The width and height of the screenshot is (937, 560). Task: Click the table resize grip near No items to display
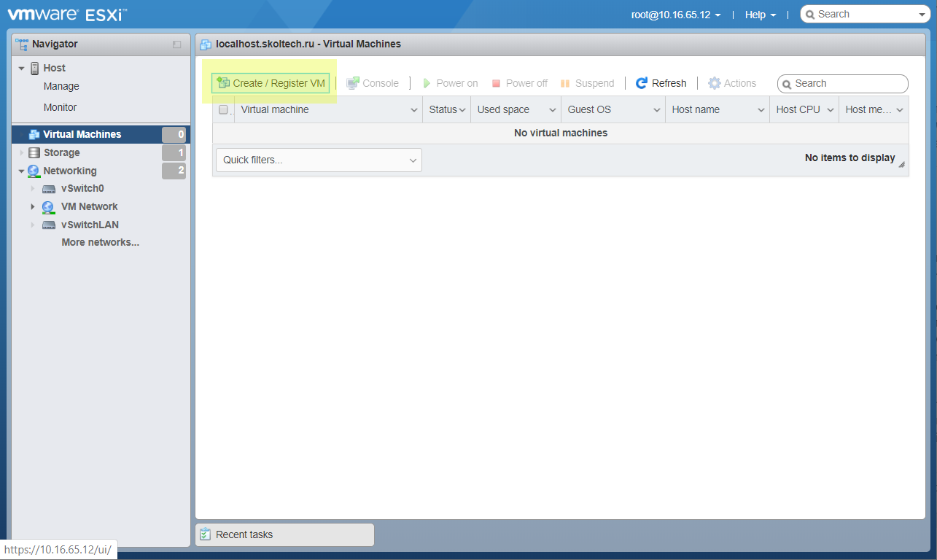[902, 165]
